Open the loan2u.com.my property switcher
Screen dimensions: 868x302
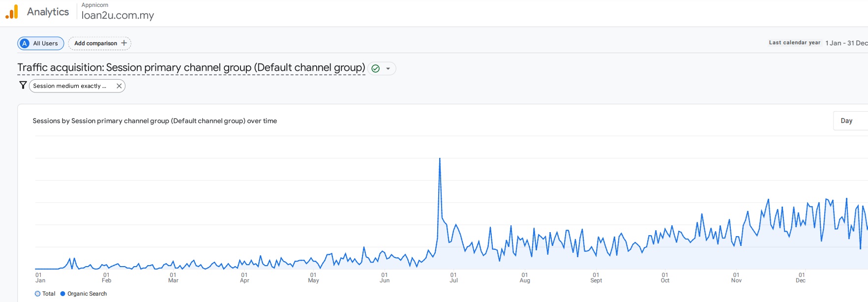coord(117,15)
